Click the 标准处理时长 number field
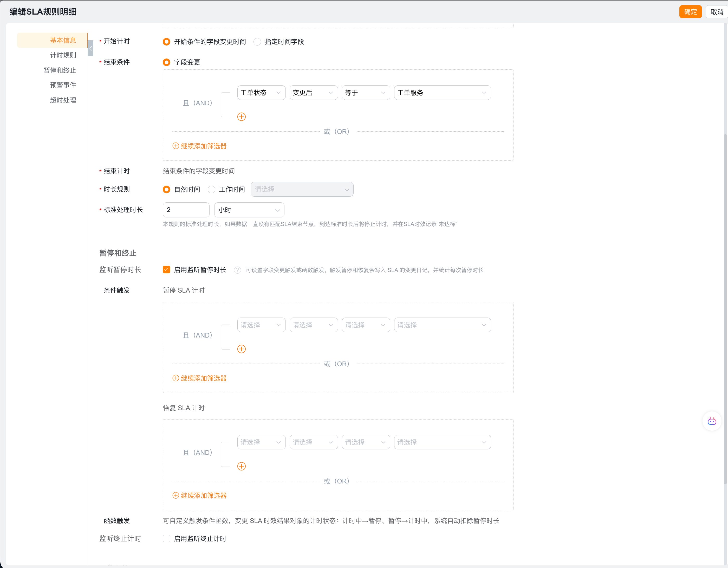This screenshot has width=728, height=568. pos(186,210)
